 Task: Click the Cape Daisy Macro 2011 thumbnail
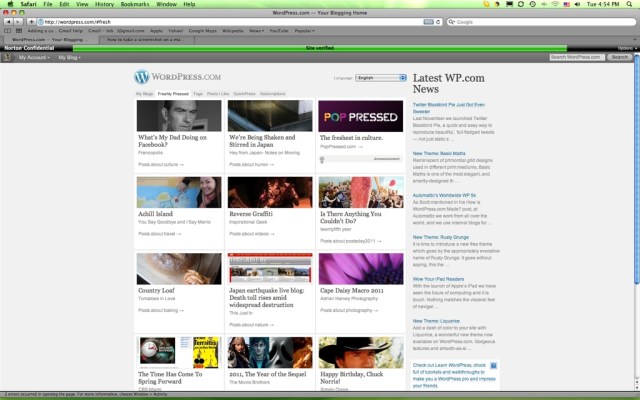click(x=360, y=268)
